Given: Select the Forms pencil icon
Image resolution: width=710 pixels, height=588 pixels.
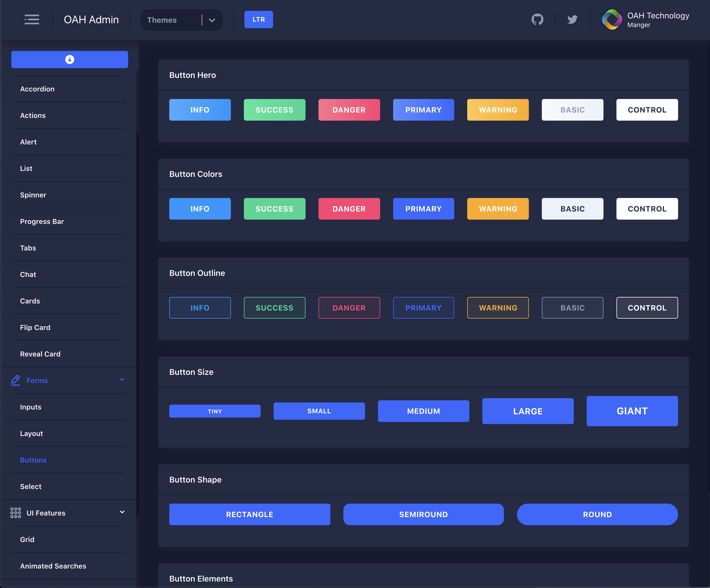Looking at the screenshot, I should (x=16, y=380).
